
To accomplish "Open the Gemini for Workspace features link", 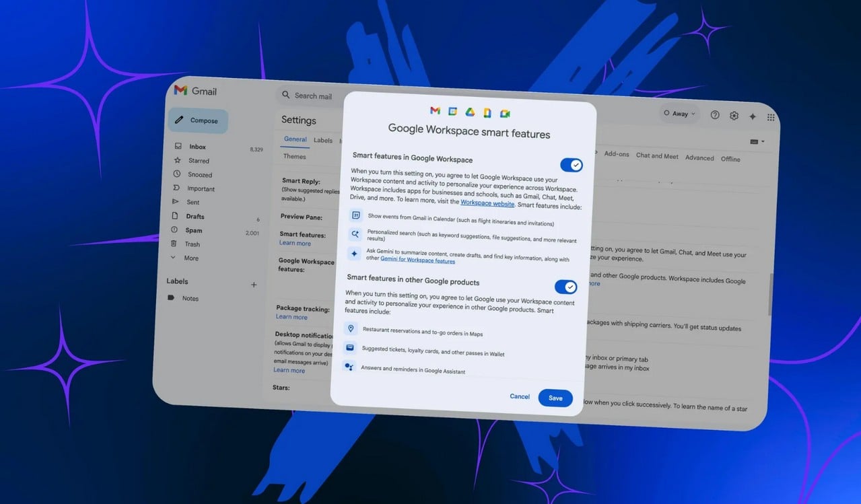I will click(417, 260).
